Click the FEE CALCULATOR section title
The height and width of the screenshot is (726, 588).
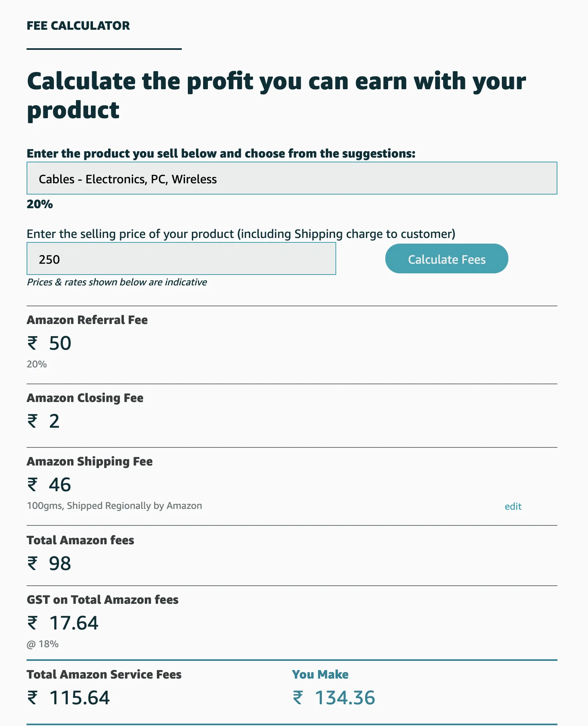click(78, 26)
